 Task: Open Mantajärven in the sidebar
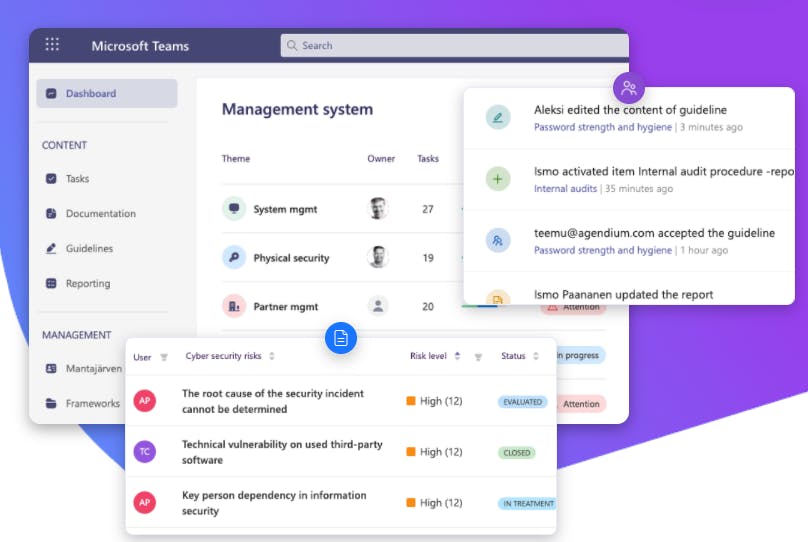[94, 368]
